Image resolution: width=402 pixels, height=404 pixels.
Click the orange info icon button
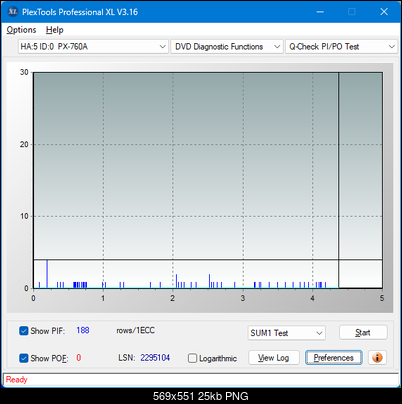click(x=377, y=358)
